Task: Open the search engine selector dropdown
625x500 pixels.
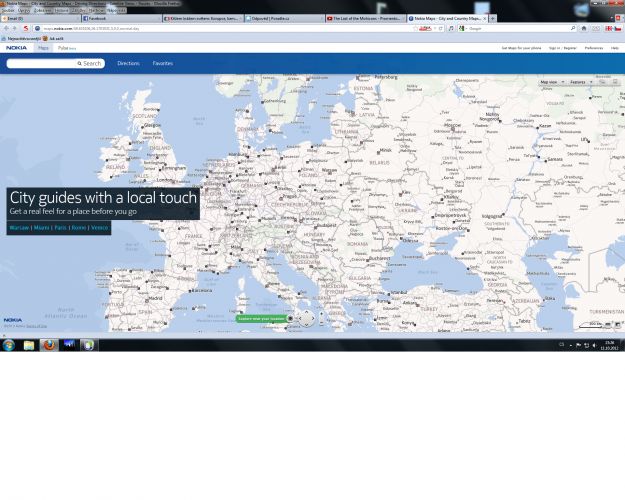Action: [x=463, y=28]
